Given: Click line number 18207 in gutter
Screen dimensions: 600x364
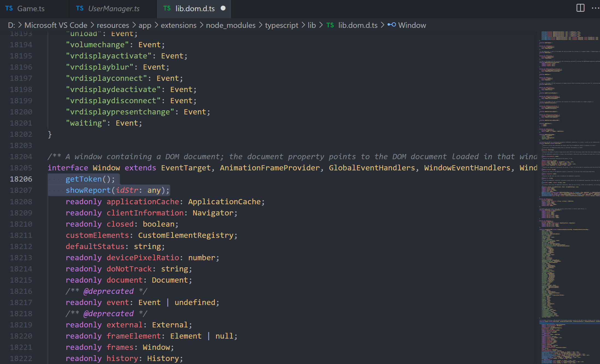Looking at the screenshot, I should (21, 190).
